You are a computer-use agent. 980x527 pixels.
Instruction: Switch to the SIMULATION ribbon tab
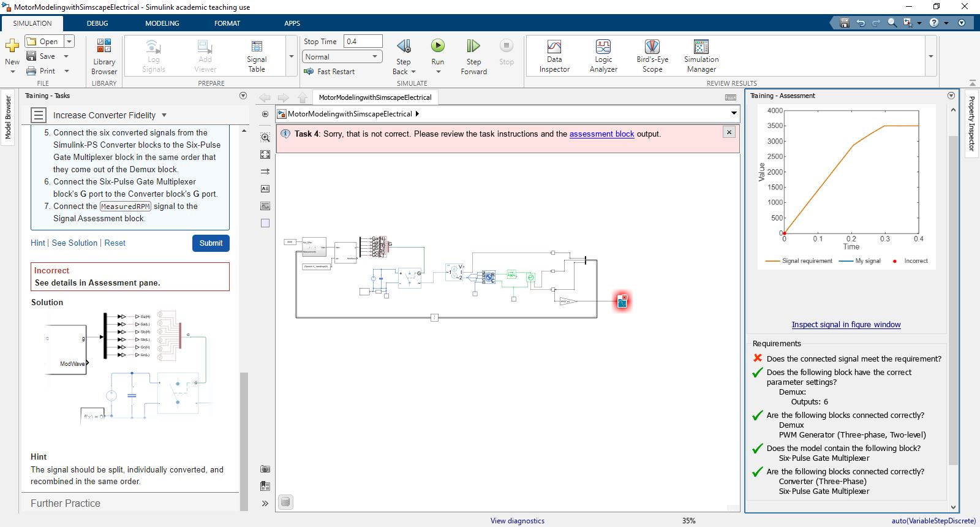(32, 23)
